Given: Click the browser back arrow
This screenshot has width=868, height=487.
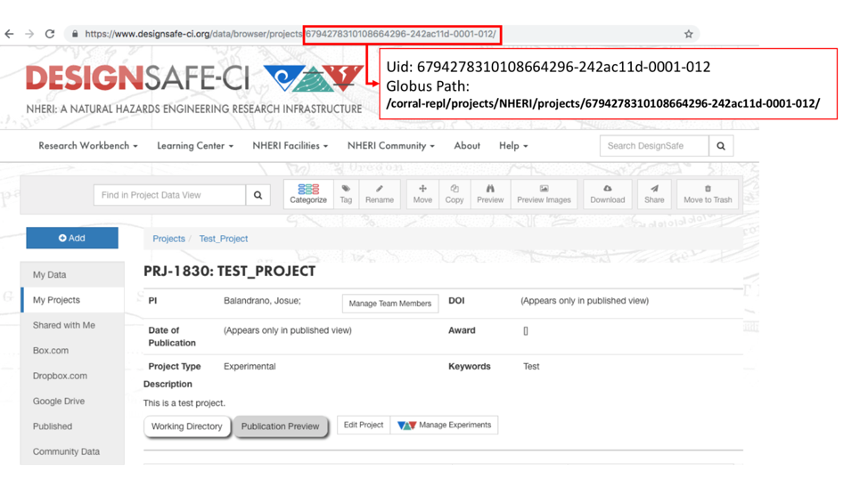Looking at the screenshot, I should coord(10,34).
